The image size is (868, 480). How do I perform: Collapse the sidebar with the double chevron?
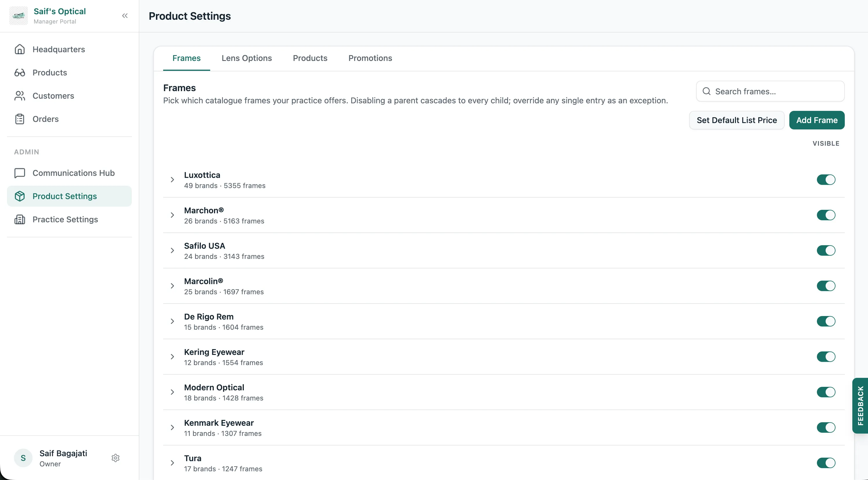coord(125,15)
